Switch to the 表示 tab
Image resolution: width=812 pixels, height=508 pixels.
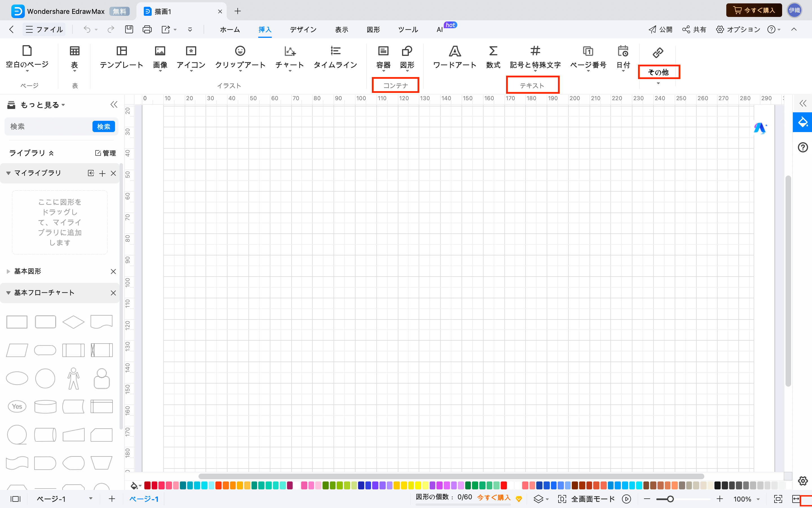click(x=342, y=30)
